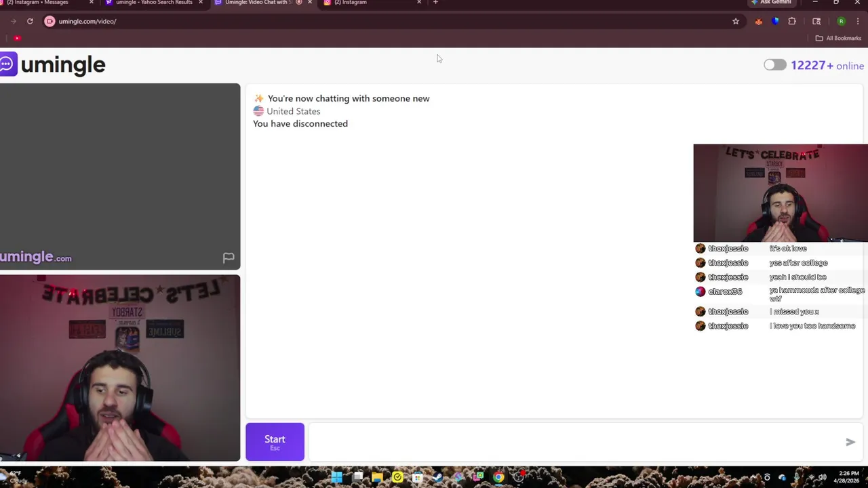868x488 pixels.
Task: Click the send message arrow icon
Action: click(850, 442)
